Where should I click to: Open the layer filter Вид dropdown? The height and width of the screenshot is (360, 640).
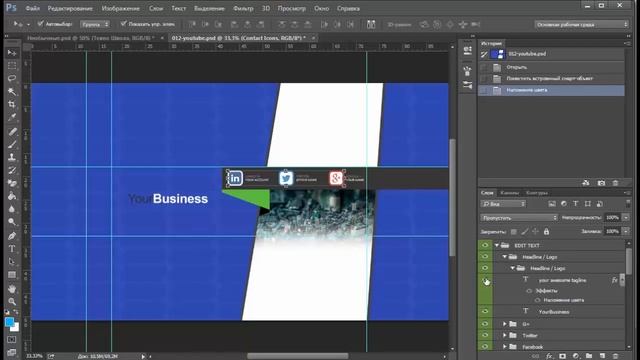coord(503,204)
